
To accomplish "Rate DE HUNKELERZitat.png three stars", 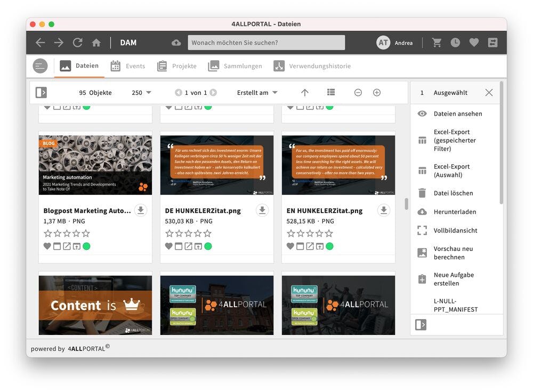I will coord(188,233).
